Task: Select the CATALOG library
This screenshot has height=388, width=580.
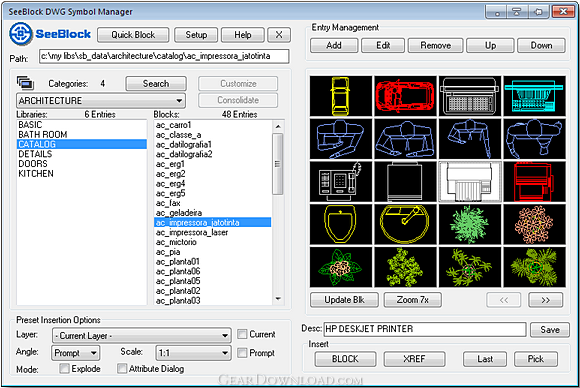Action: tap(81, 144)
